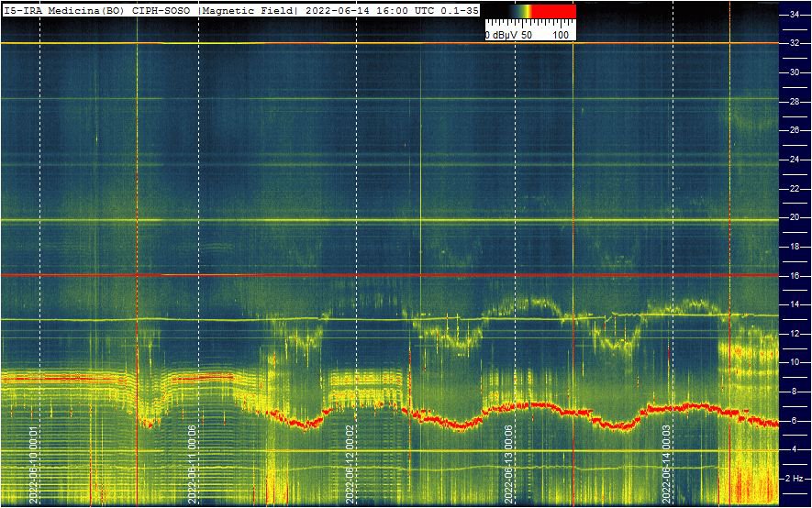Screen dimensions: 812x508
Task: Click the 20 tick on frequency axis
Action: (x=795, y=217)
